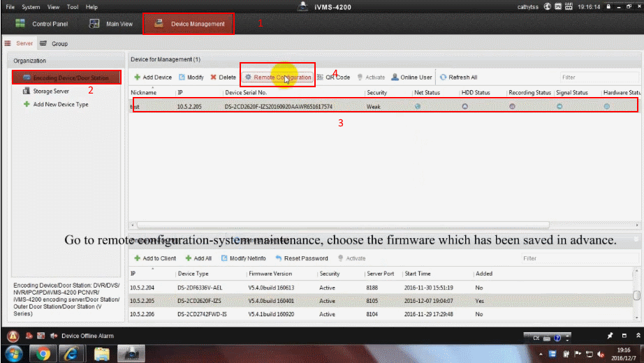Open Google Chrome from the taskbar

(43, 353)
